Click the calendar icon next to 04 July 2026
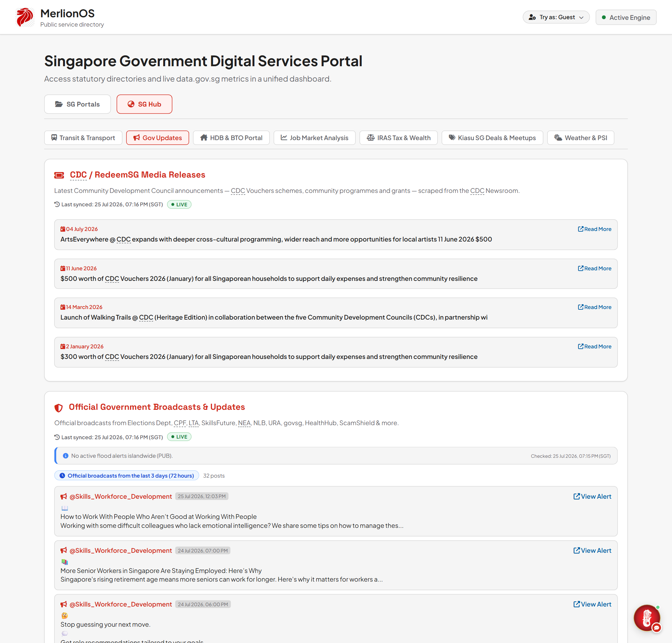Screen dimensions: 672x643 coord(63,229)
